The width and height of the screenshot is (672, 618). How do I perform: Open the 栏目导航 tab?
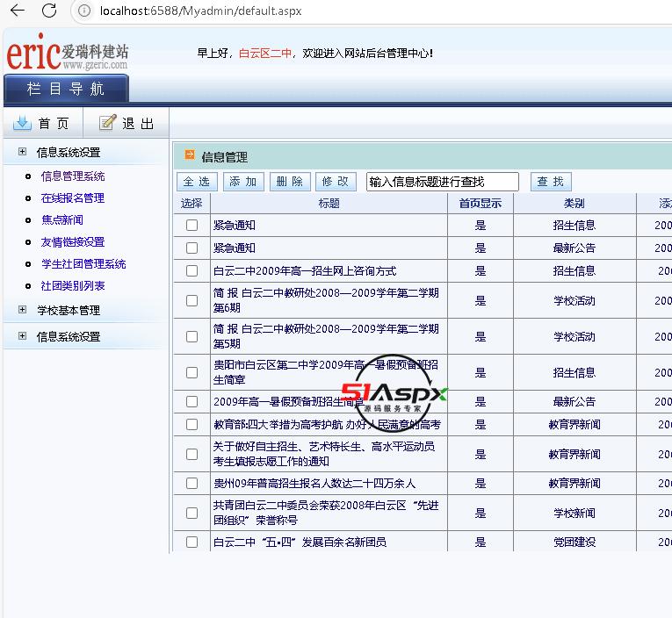tap(66, 89)
